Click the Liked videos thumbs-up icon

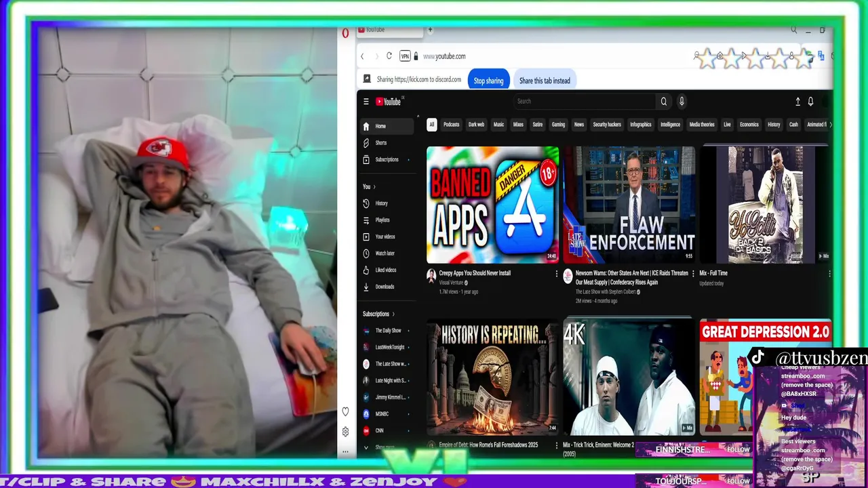pyautogui.click(x=366, y=270)
